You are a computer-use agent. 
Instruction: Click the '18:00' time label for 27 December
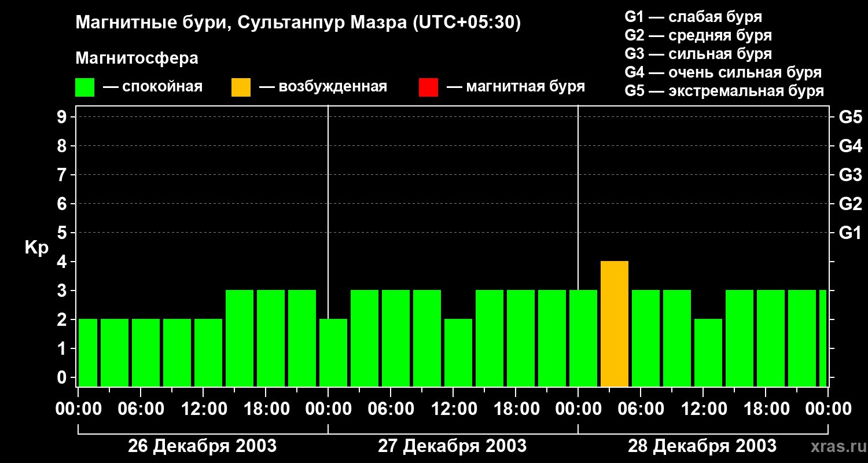click(516, 409)
